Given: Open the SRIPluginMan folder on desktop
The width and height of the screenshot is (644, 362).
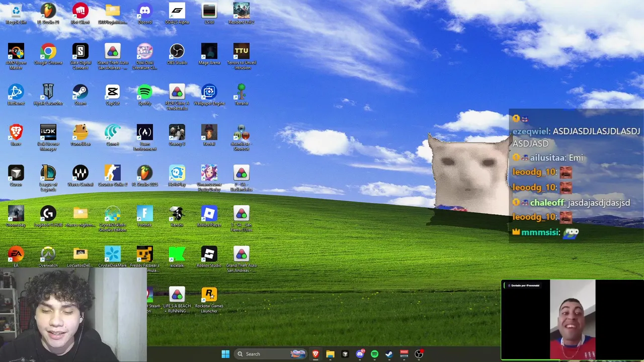Looking at the screenshot, I should point(113,14).
